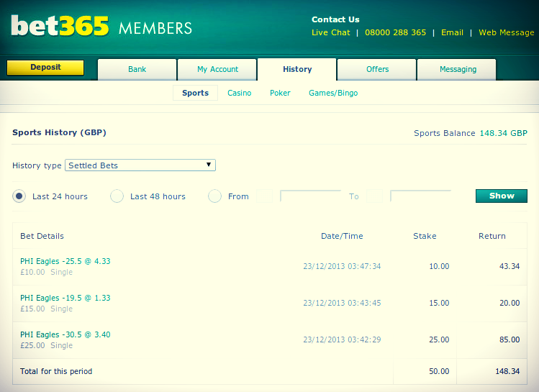This screenshot has height=392, width=539.
Task: Open the My Account tab
Action: point(217,69)
